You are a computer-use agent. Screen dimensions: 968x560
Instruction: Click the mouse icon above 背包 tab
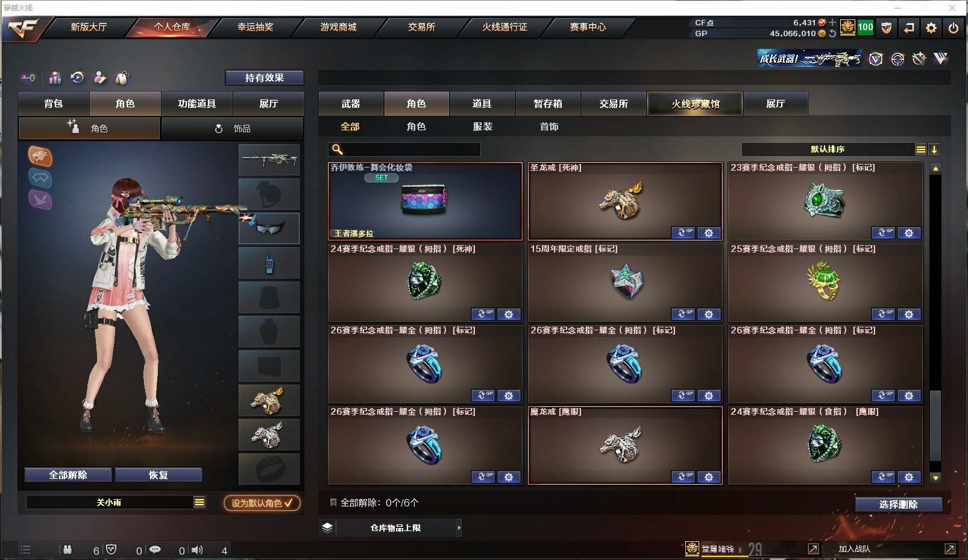122,78
